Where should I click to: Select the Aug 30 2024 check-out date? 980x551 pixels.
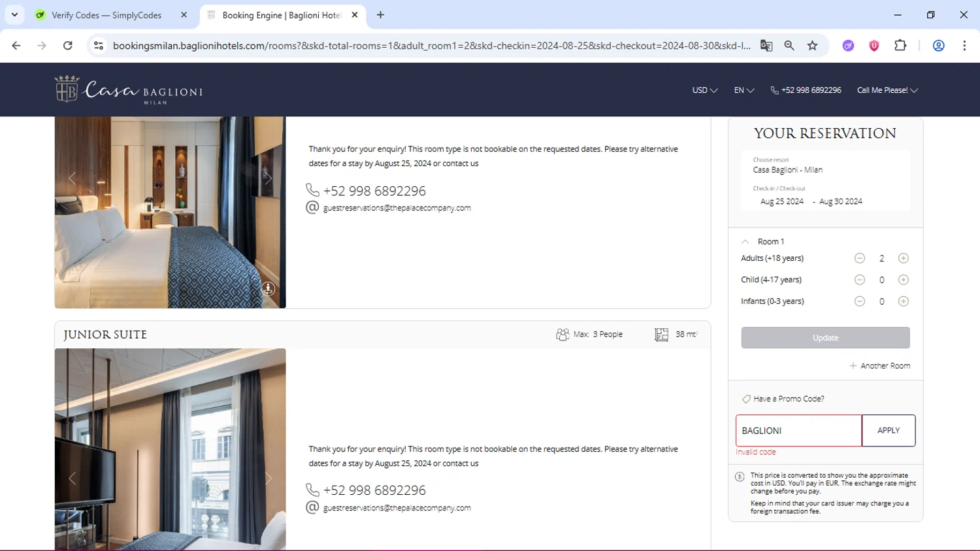tap(841, 201)
